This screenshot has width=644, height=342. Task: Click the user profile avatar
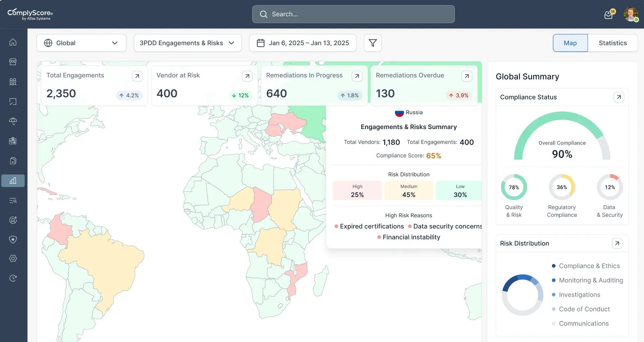631,14
